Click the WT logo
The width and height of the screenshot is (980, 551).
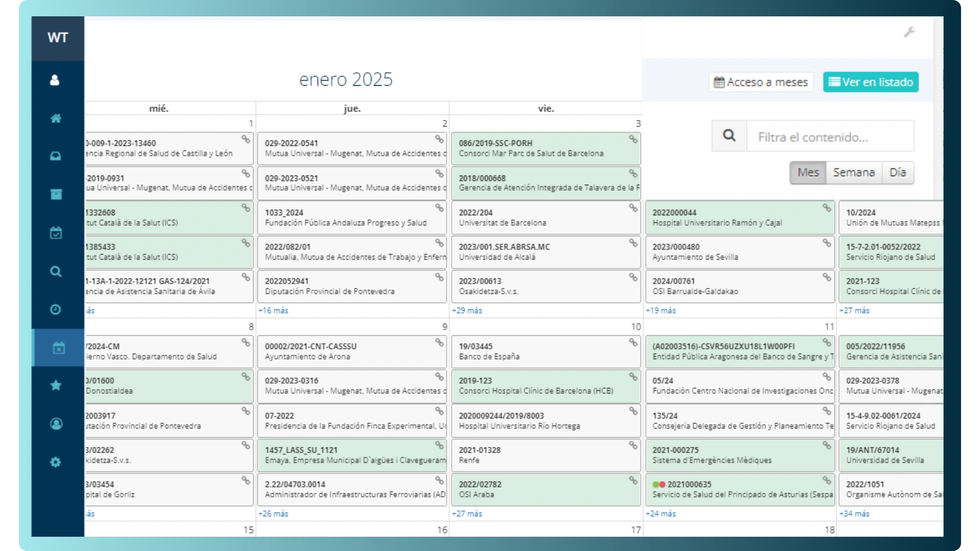[58, 38]
